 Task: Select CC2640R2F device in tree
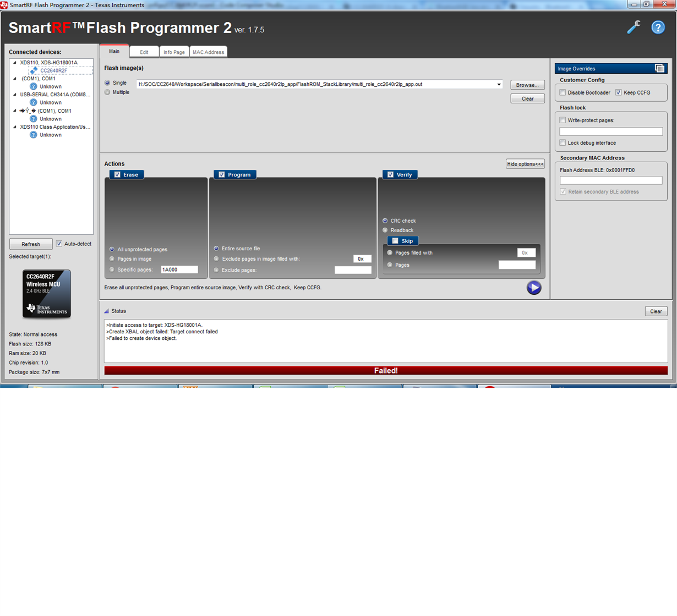tap(54, 70)
